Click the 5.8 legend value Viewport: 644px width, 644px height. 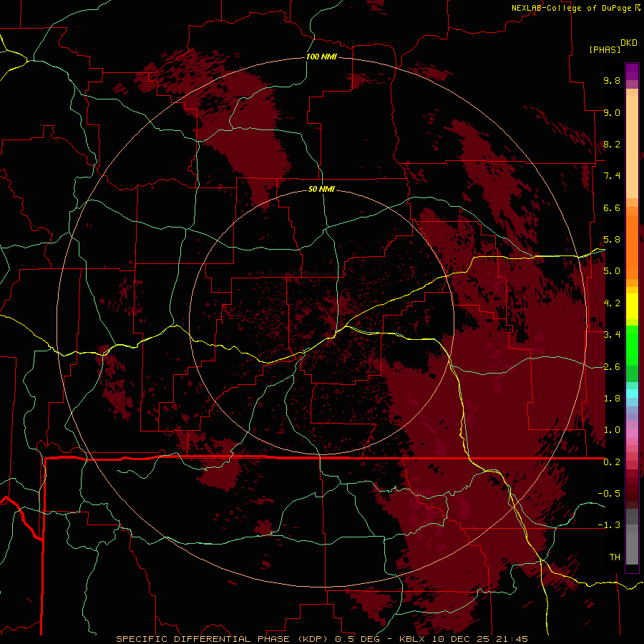pos(612,240)
